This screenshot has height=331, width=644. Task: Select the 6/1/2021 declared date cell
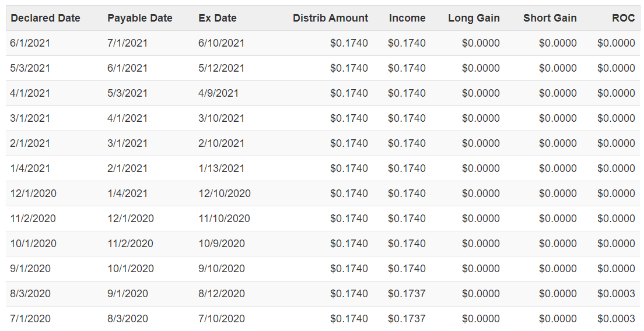point(30,43)
